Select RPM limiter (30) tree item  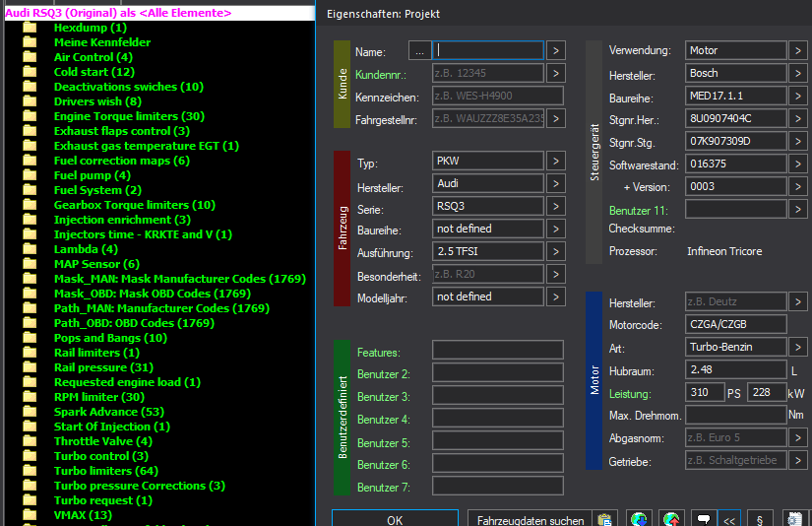(98, 397)
